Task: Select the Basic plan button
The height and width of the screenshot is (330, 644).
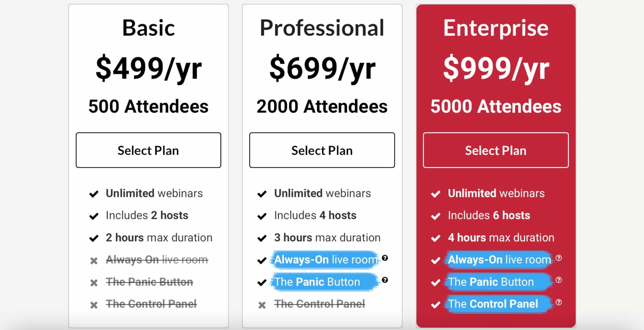Action: pos(148,150)
